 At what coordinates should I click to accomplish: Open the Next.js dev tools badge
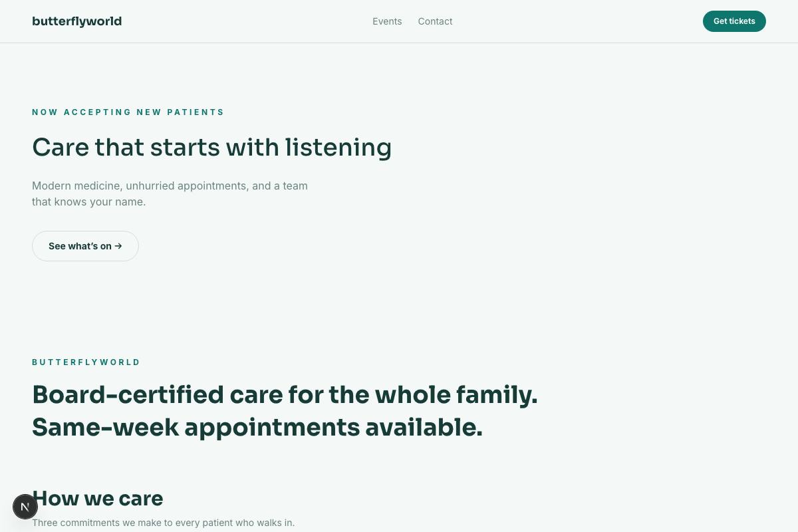[25, 507]
